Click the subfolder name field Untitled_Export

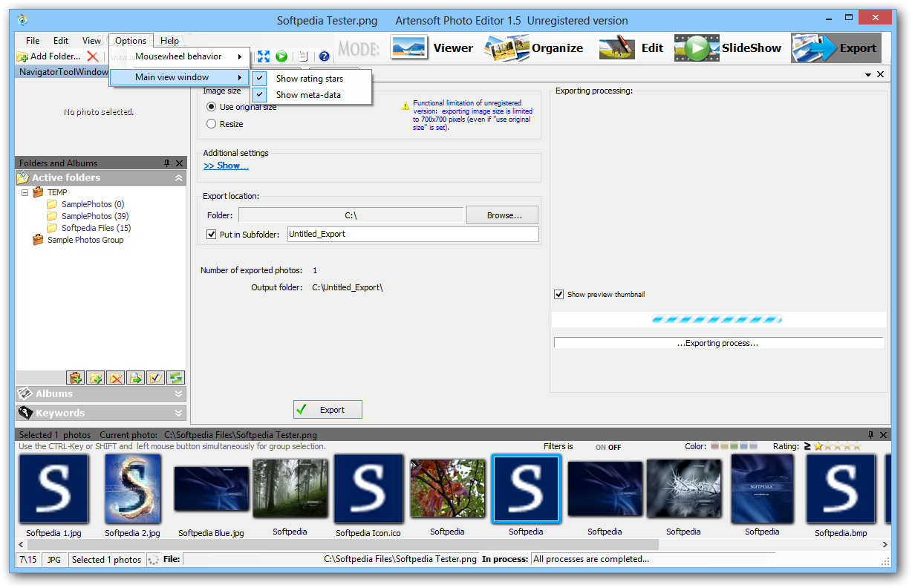coord(412,234)
